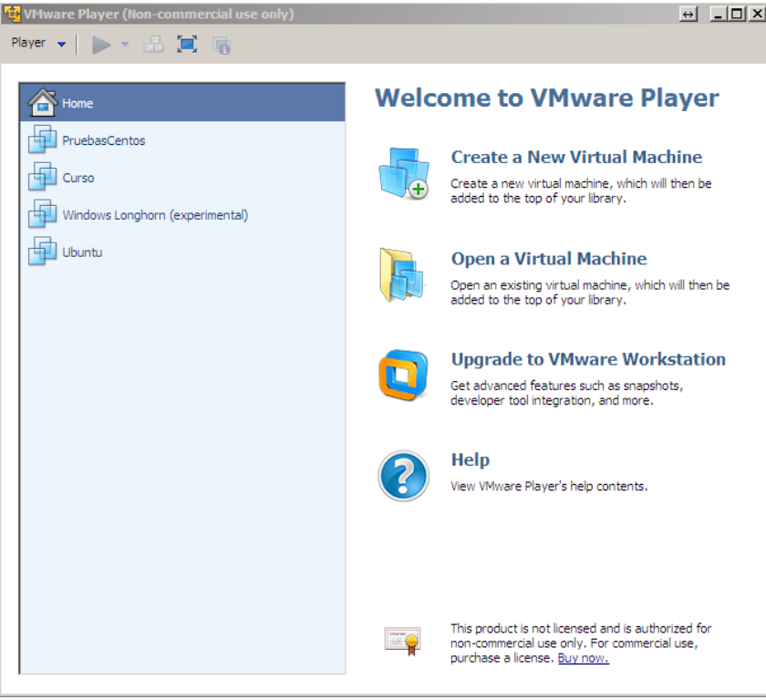766x700 pixels.
Task: Open the Help heading link
Action: click(470, 460)
